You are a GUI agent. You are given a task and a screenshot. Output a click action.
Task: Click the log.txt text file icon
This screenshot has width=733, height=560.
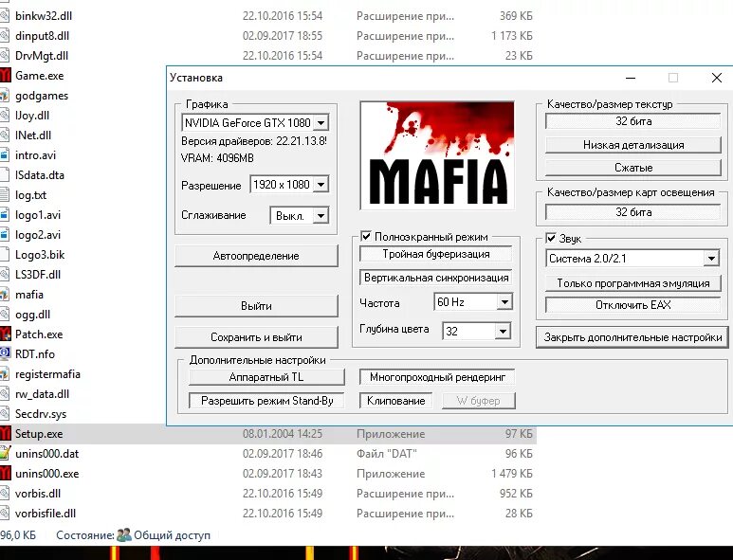click(4, 195)
